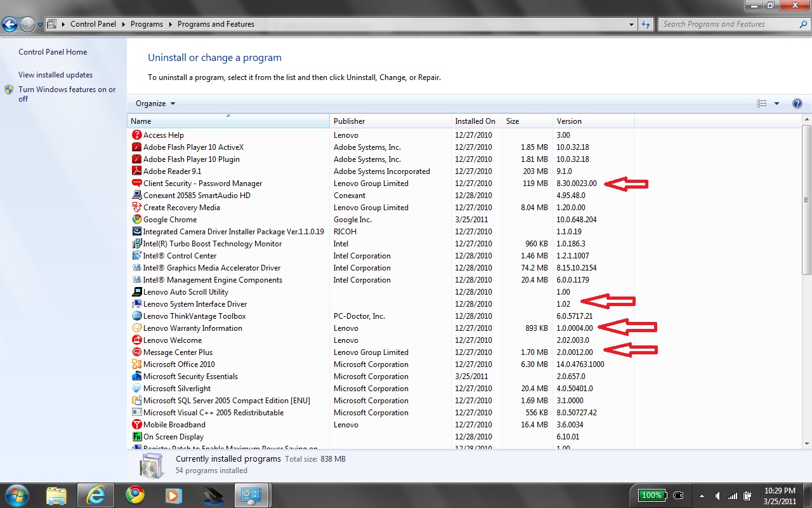Select the Access Help program icon
812x508 pixels.
point(136,135)
